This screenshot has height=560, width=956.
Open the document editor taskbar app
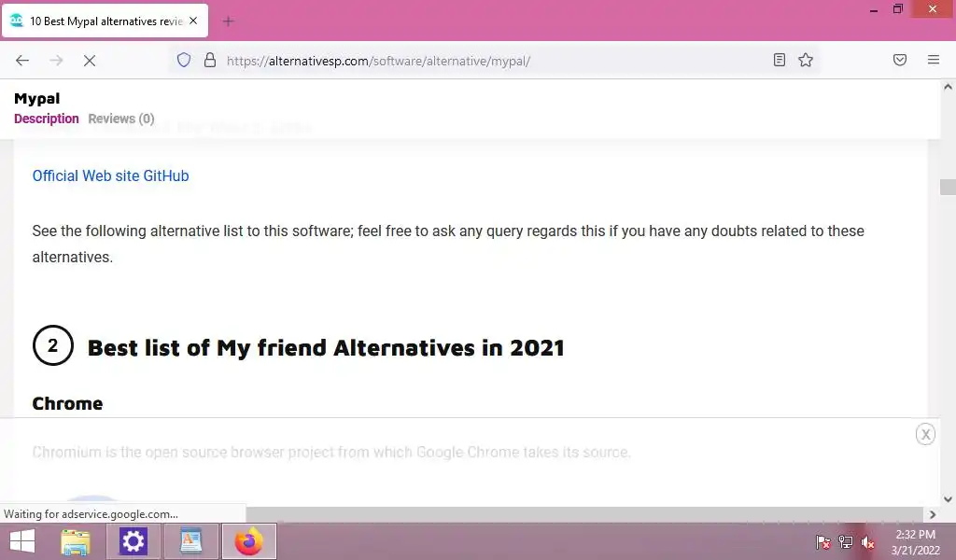click(190, 541)
